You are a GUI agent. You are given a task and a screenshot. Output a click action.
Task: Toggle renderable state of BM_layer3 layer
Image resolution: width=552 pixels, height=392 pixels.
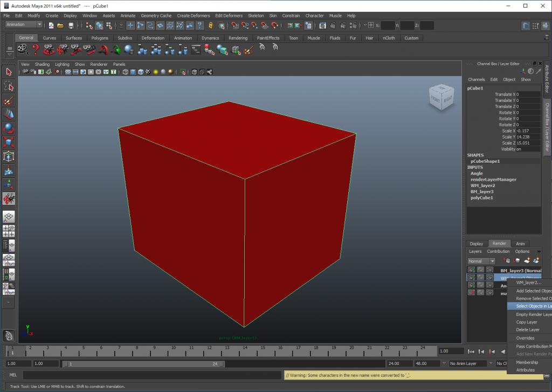471,270
